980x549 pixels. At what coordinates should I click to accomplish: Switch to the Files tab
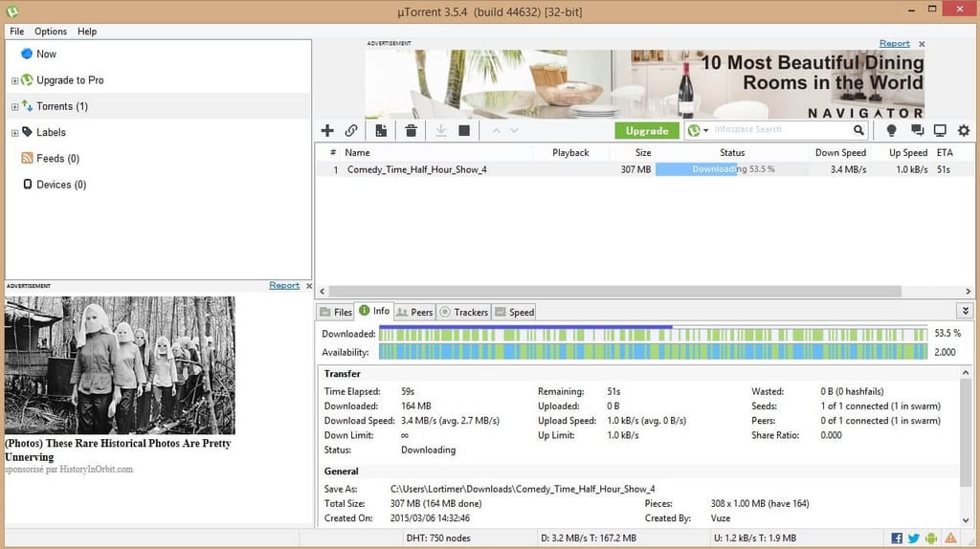(x=336, y=312)
